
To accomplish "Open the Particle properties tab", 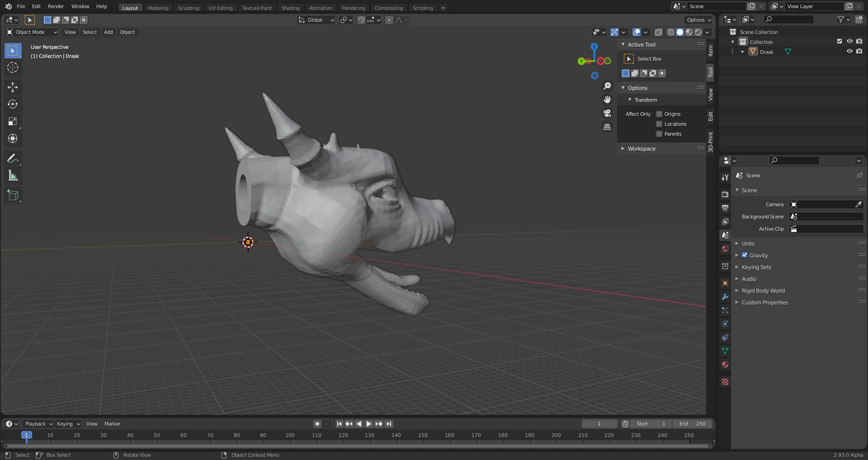I will pos(725,310).
